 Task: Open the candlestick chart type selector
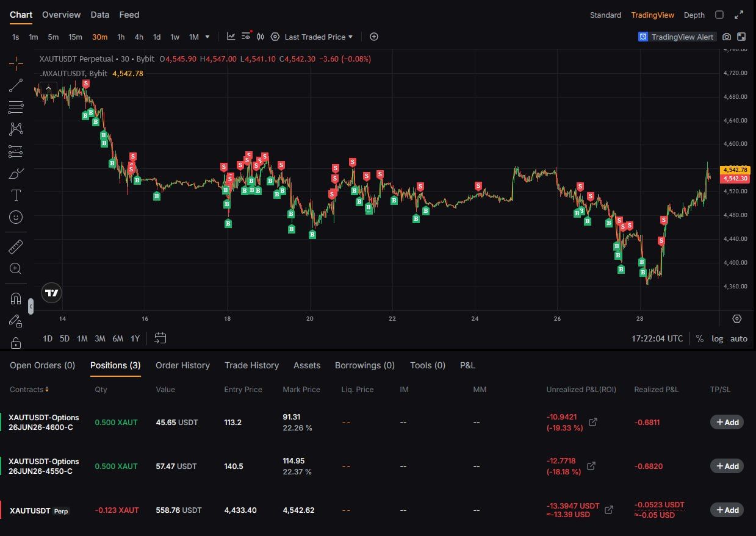point(261,37)
